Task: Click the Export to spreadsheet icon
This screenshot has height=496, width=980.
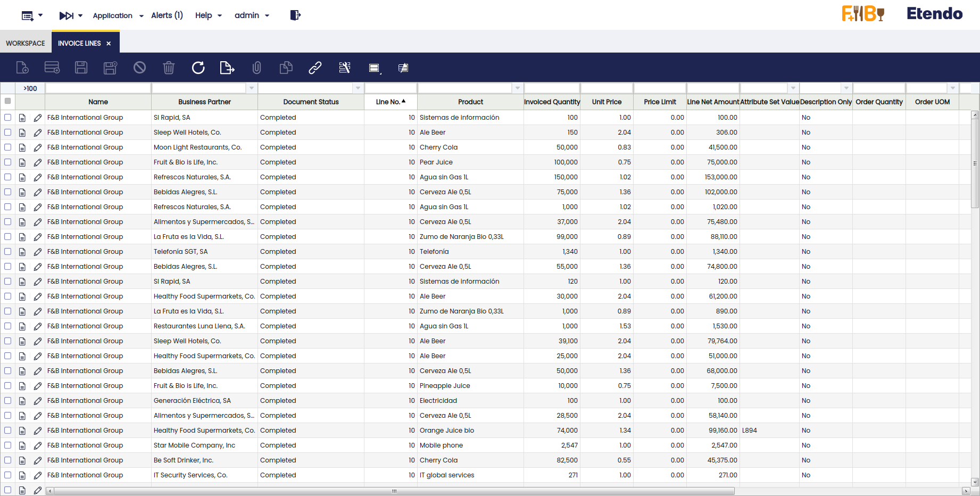Action: click(227, 68)
